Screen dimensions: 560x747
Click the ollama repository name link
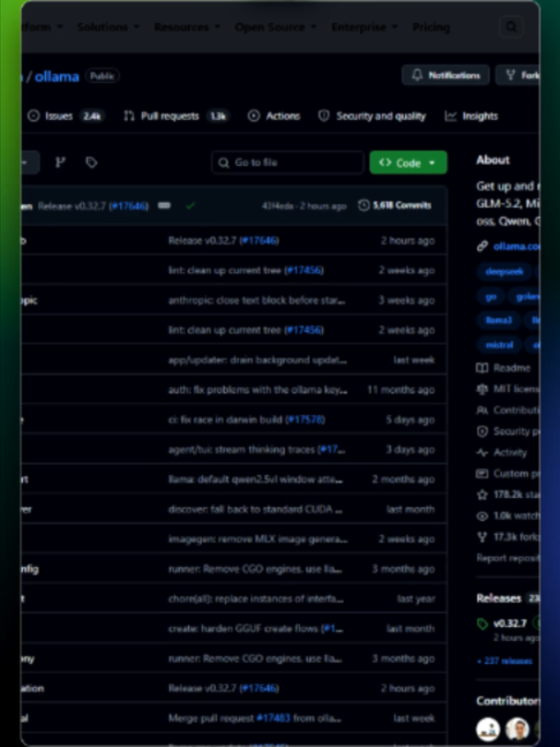(x=56, y=77)
